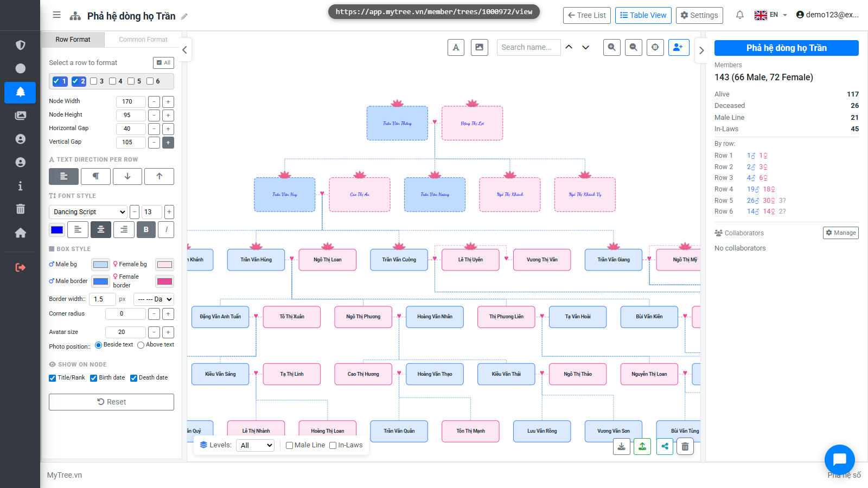Open Table View
Screen dimensions: 868x488
643,15
